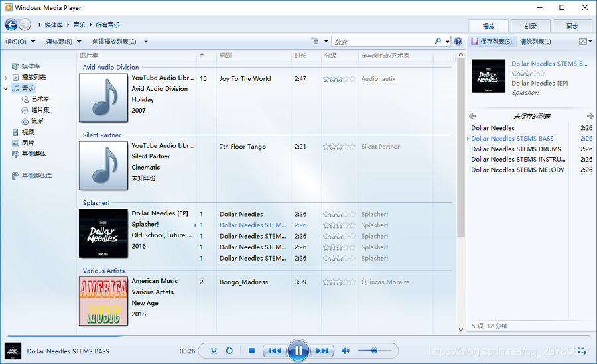Mute the speaker volume

pyautogui.click(x=346, y=351)
